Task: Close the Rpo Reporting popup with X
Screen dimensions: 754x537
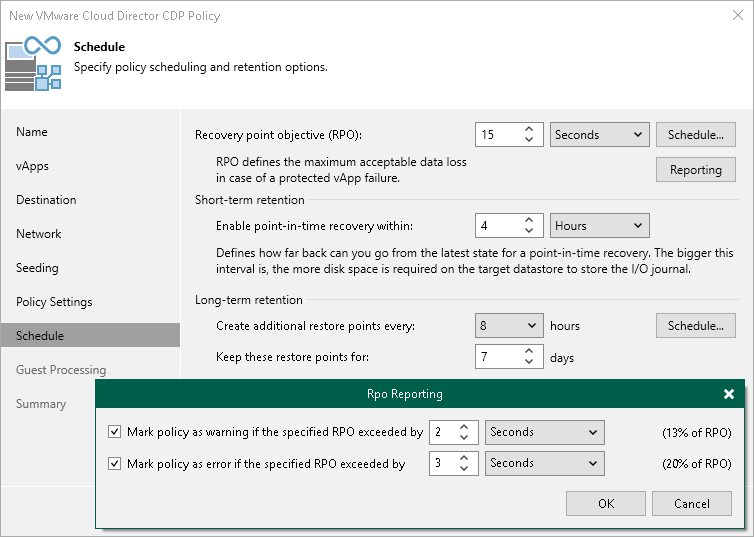Action: (x=729, y=394)
